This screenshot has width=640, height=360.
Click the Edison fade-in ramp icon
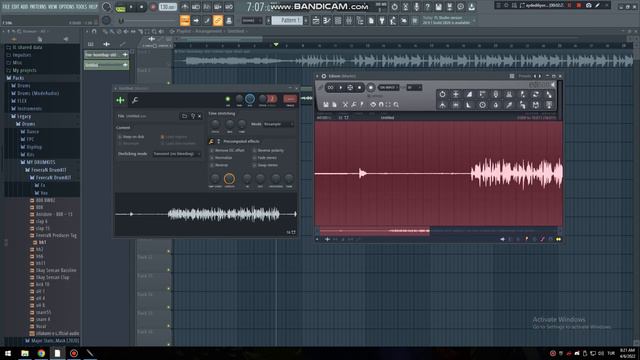coord(469,94)
